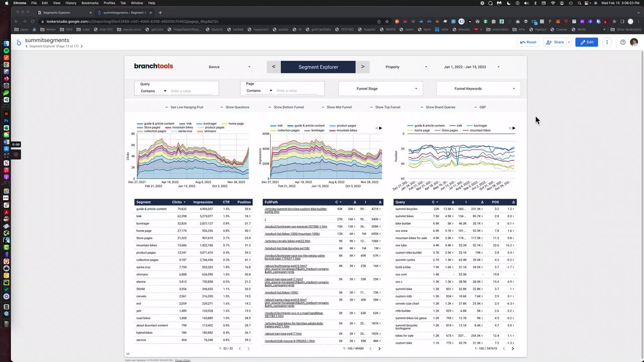Open the Device dropdown filter
Screen dimensions: 644x362
tap(229, 67)
